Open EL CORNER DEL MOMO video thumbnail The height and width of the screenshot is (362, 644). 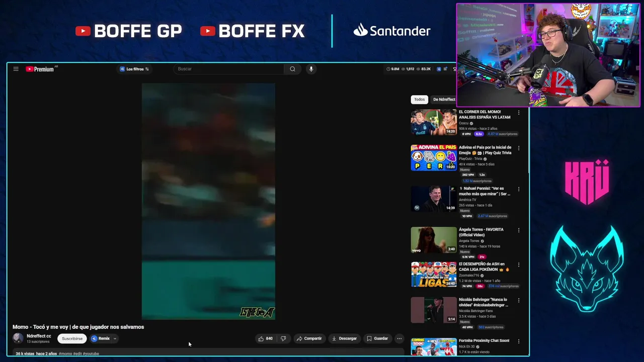[434, 122]
